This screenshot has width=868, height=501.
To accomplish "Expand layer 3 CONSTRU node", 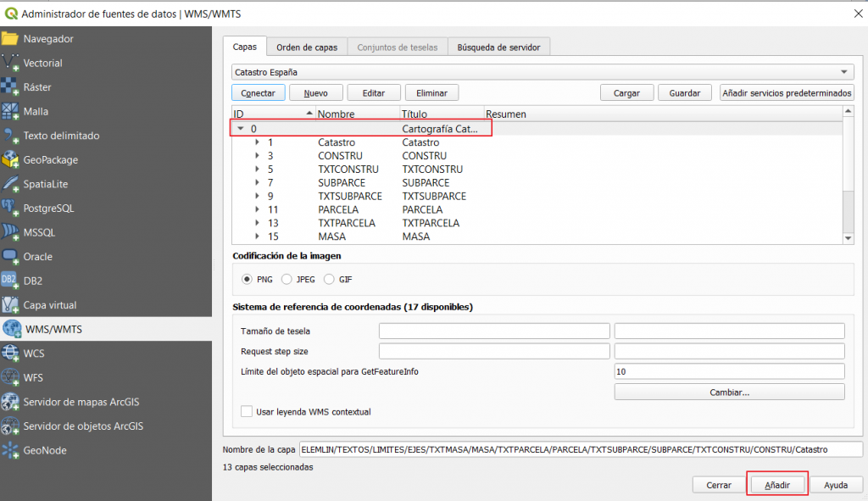I will [258, 156].
